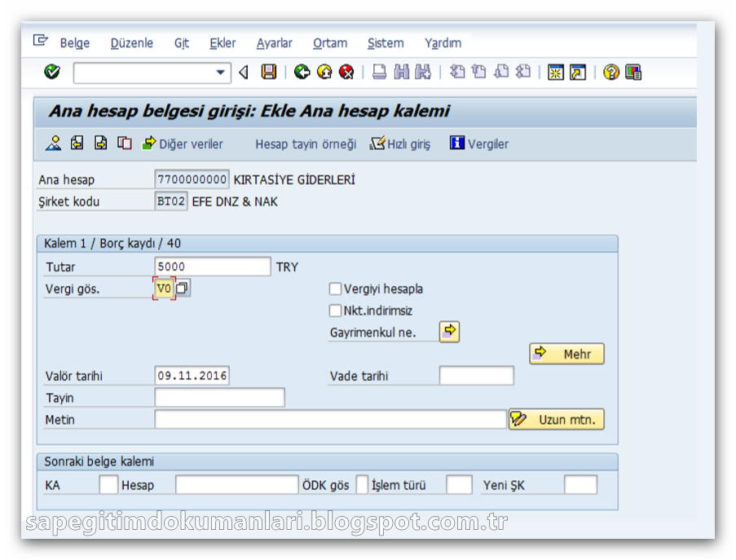
Task: Select the document overview icon below the title
Action: tap(53, 143)
